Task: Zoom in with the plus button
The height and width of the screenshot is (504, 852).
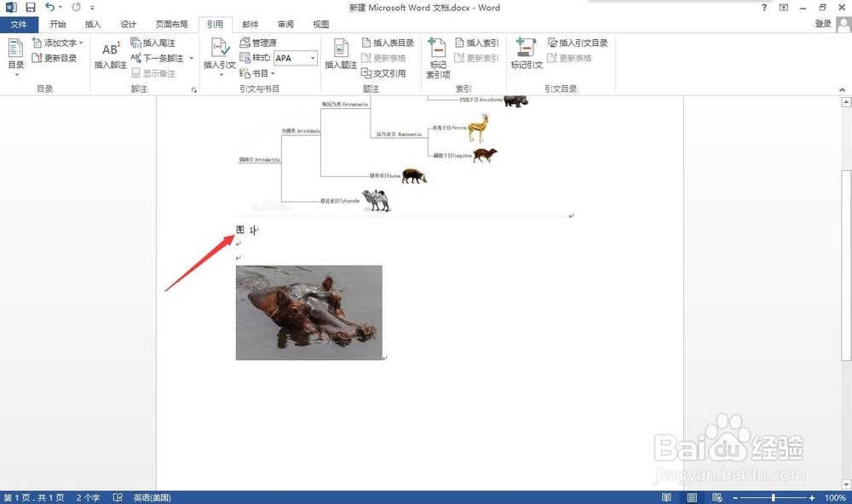Action: (x=812, y=497)
